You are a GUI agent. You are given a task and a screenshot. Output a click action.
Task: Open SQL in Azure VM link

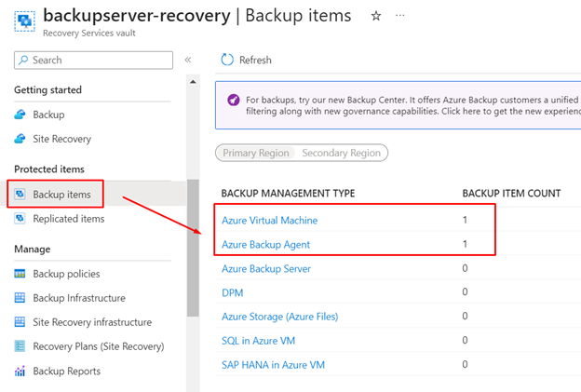click(x=258, y=341)
